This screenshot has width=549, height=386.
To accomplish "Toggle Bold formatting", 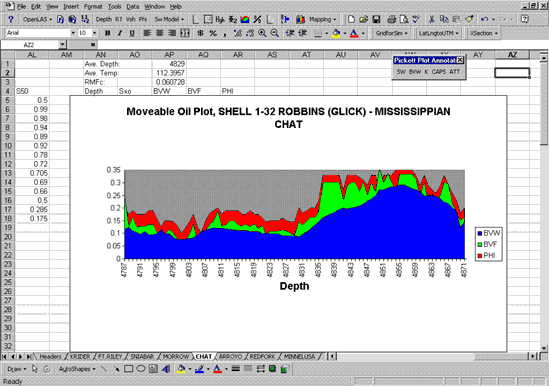I will [x=107, y=33].
